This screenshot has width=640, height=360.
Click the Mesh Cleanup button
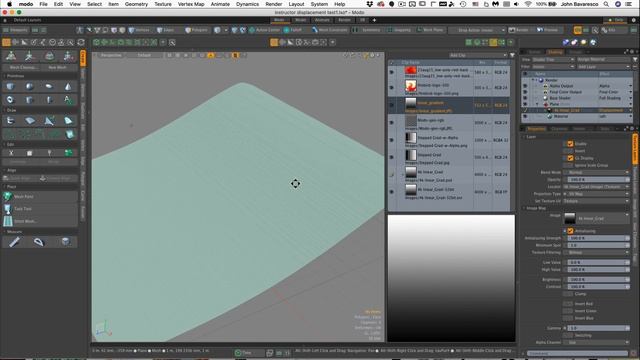tap(22, 67)
